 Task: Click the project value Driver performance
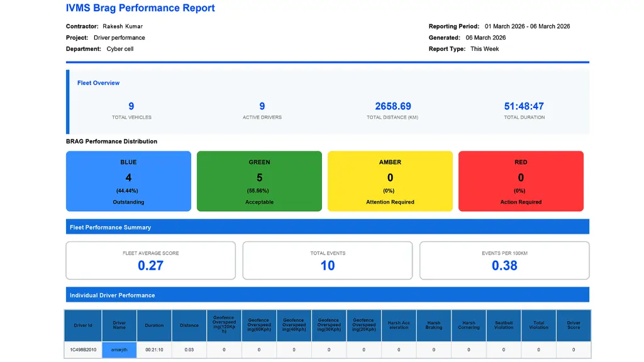coord(119,38)
